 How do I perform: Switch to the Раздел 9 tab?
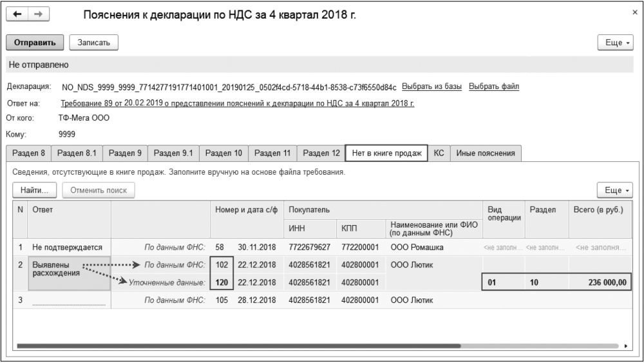tap(126, 153)
